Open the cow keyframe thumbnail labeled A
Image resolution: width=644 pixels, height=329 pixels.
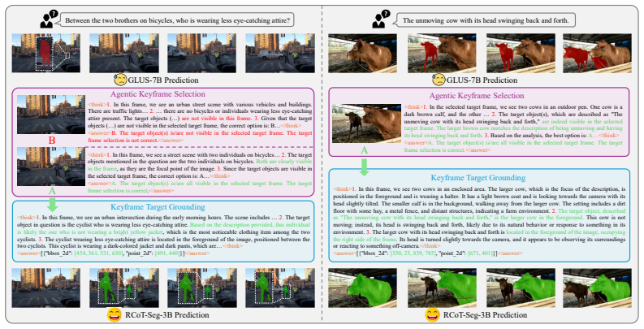[367, 123]
